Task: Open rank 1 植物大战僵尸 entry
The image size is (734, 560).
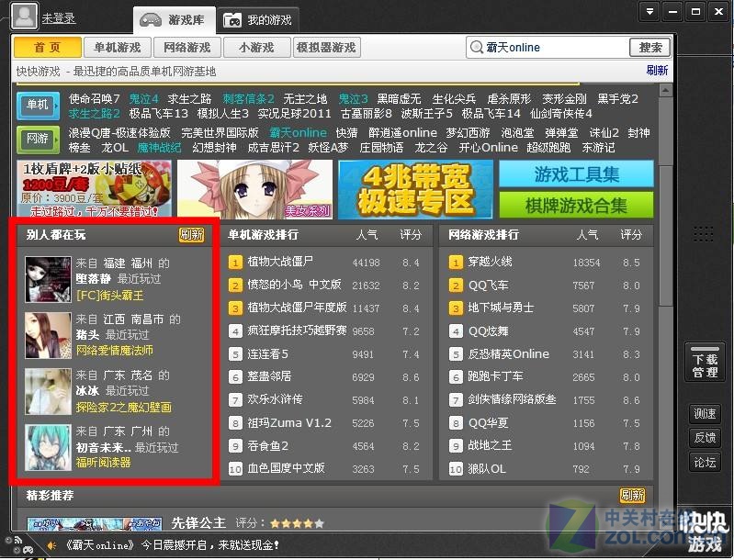Action: 280,262
